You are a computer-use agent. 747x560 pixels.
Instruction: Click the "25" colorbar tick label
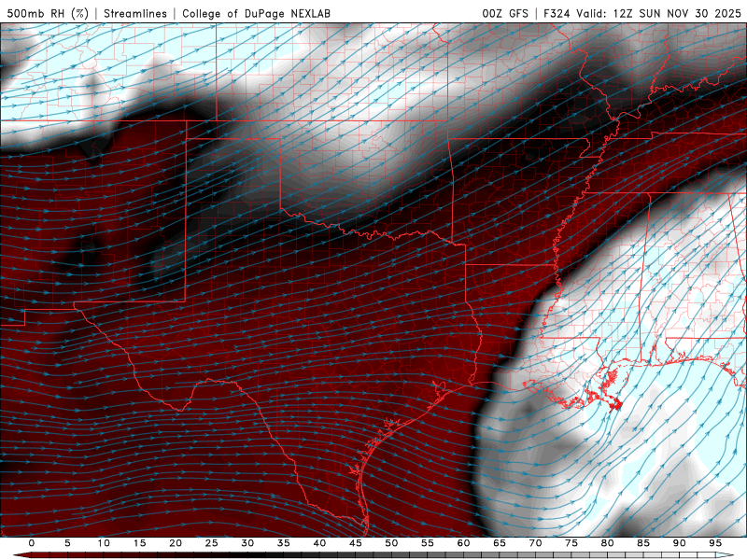tap(212, 543)
